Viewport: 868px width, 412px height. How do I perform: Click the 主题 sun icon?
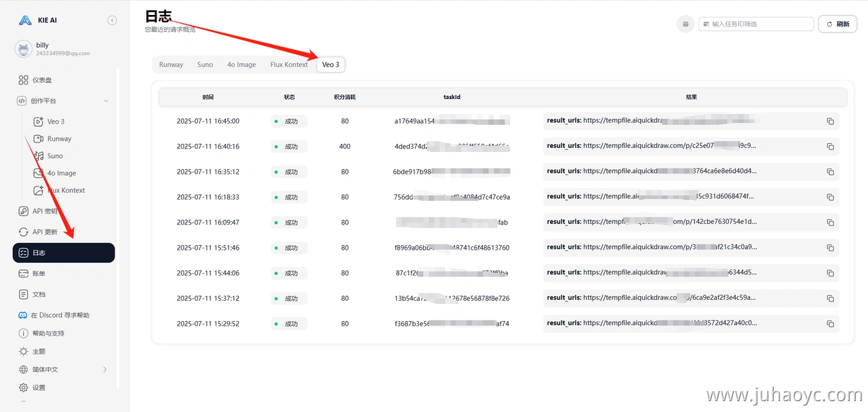24,352
